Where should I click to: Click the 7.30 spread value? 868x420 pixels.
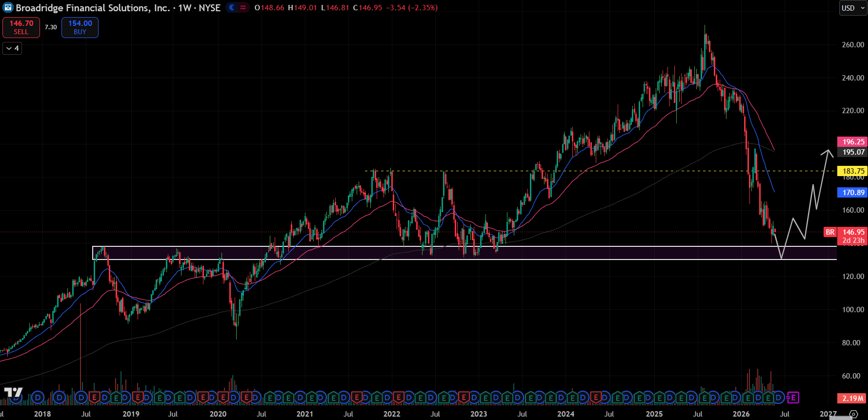point(51,27)
